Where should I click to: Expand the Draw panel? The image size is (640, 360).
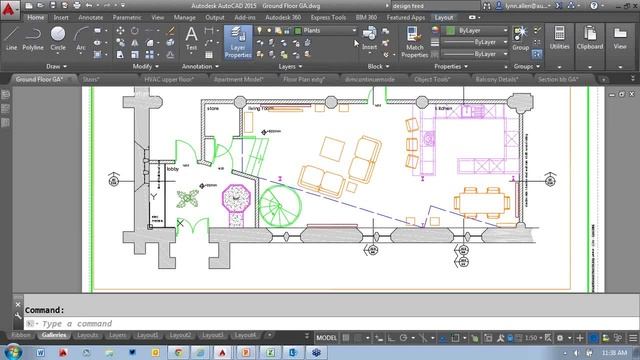[x=56, y=67]
